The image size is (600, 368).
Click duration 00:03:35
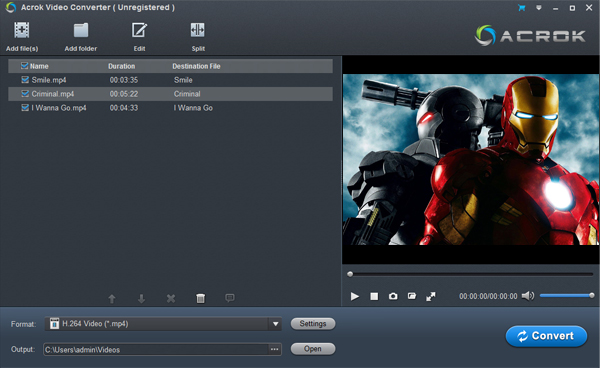[124, 80]
